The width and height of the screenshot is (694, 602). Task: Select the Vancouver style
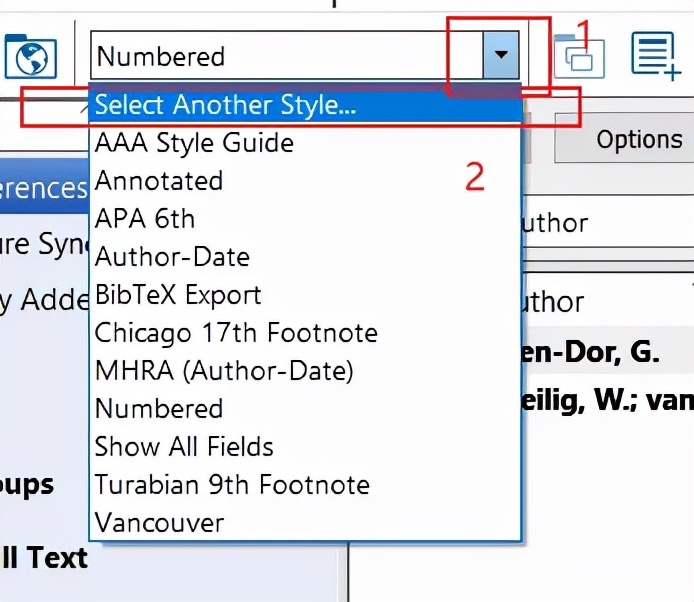(x=305, y=522)
